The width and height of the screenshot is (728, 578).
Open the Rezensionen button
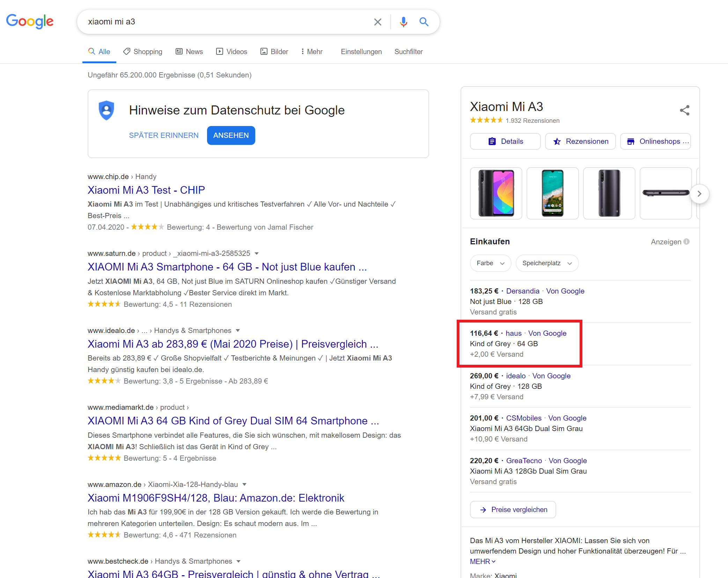coord(580,141)
